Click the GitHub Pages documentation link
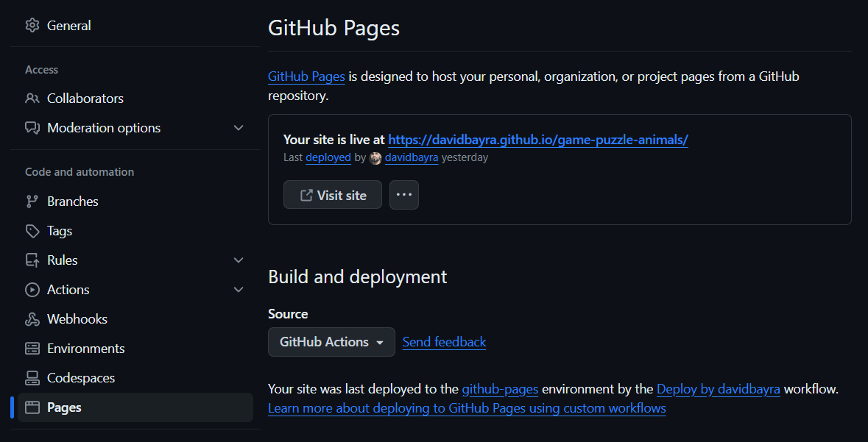Image resolution: width=868 pixels, height=442 pixels. point(307,76)
